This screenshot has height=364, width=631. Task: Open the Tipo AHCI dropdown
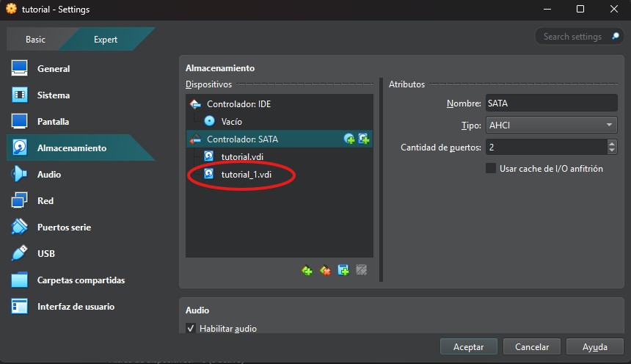pos(551,125)
